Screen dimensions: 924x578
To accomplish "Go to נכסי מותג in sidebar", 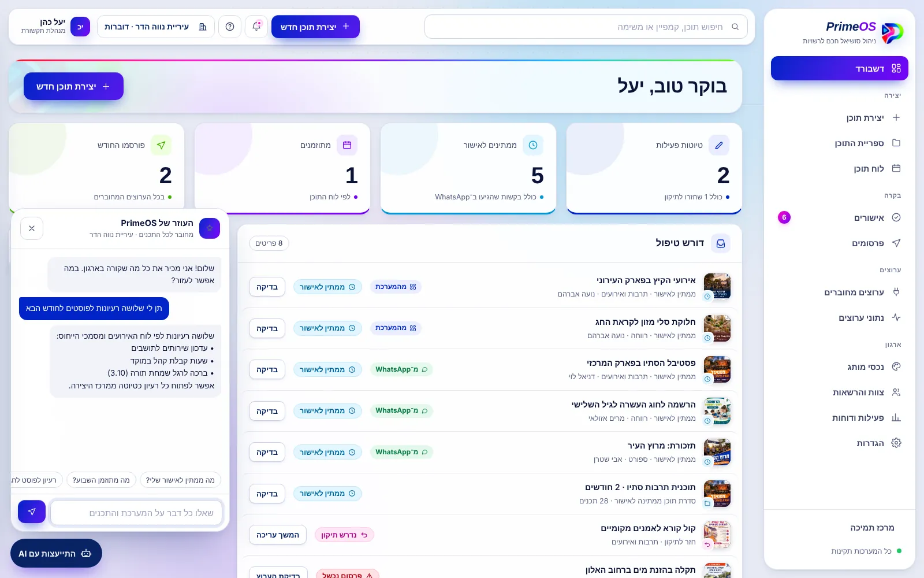I will pyautogui.click(x=840, y=366).
